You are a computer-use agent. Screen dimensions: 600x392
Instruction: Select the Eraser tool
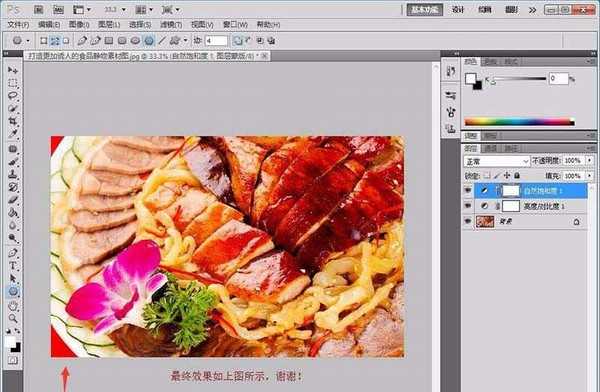click(x=13, y=199)
